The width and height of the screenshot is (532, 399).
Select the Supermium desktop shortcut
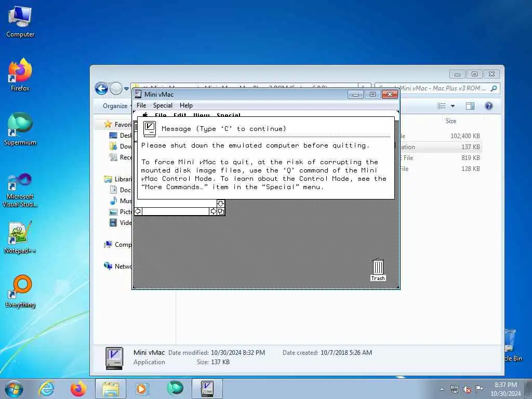(x=20, y=129)
